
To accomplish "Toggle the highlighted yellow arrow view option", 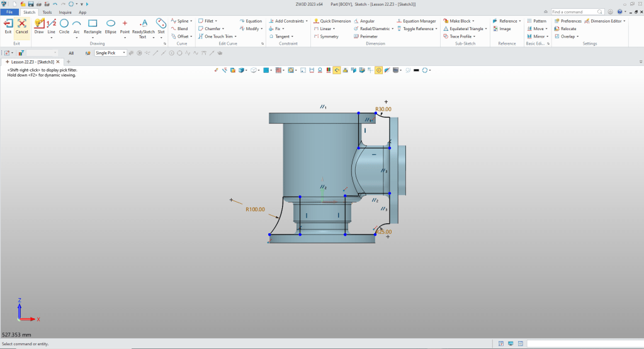I will tap(337, 70).
